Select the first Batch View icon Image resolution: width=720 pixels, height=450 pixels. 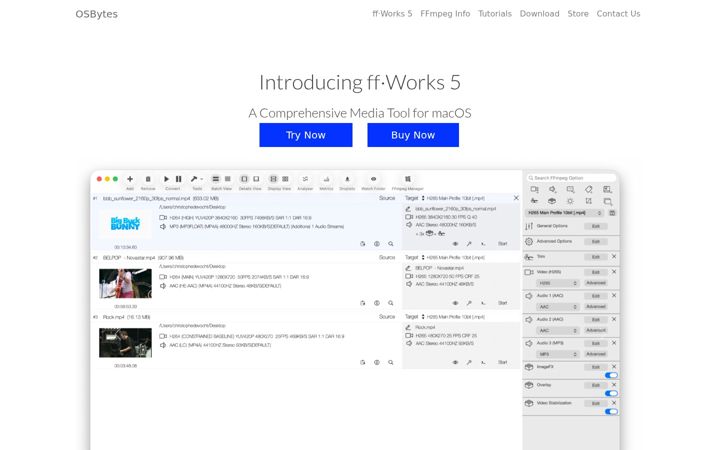(x=215, y=179)
